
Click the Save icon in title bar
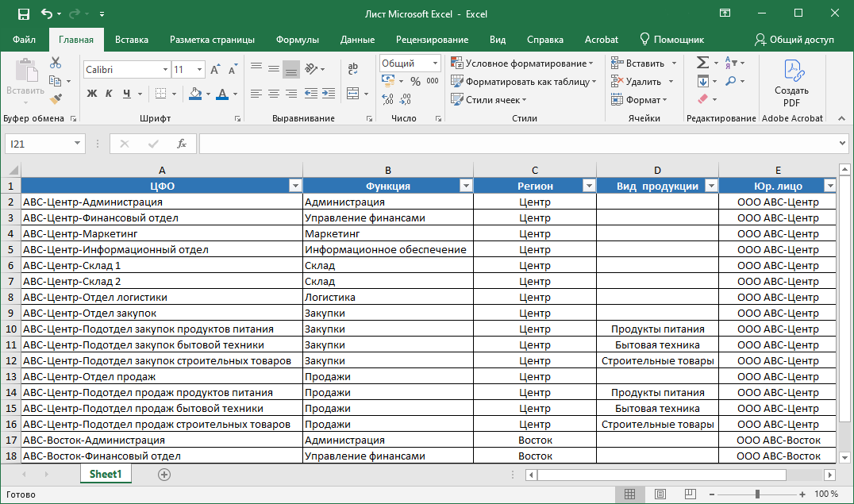[x=23, y=14]
